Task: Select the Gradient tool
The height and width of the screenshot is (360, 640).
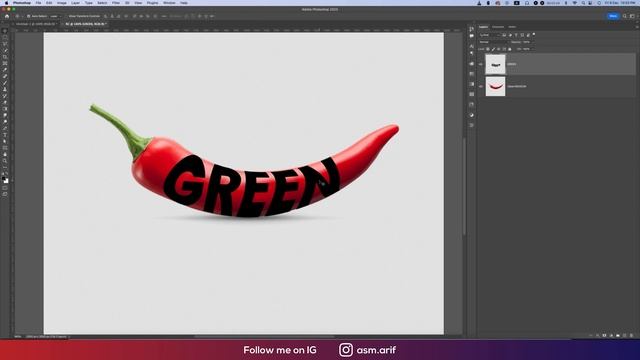Action: pyautogui.click(x=5, y=109)
